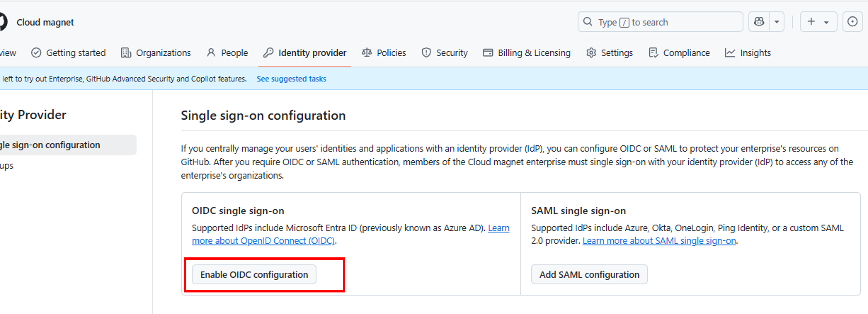This screenshot has width=868, height=314.
Task: Expand the Copilot dropdown arrow
Action: 777,22
